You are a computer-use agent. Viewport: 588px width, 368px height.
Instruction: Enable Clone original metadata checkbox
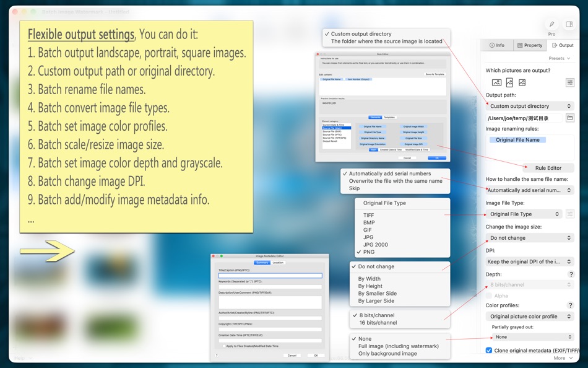coord(488,351)
